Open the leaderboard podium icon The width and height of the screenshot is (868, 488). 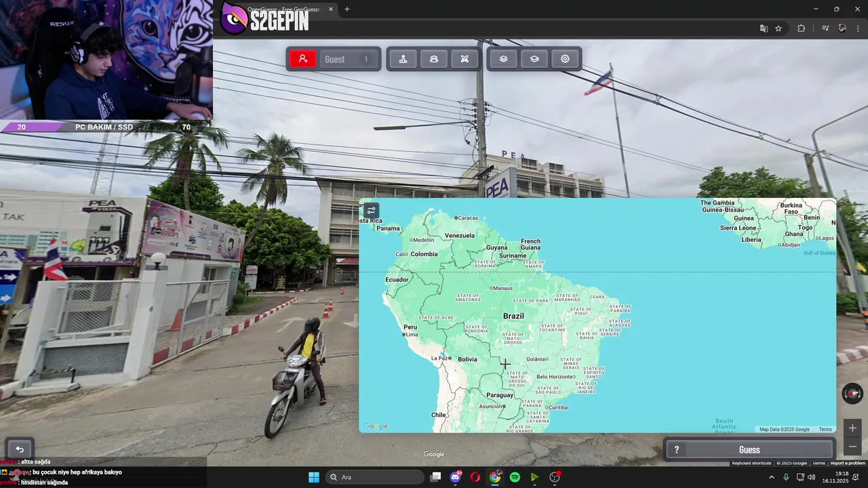pyautogui.click(x=403, y=59)
